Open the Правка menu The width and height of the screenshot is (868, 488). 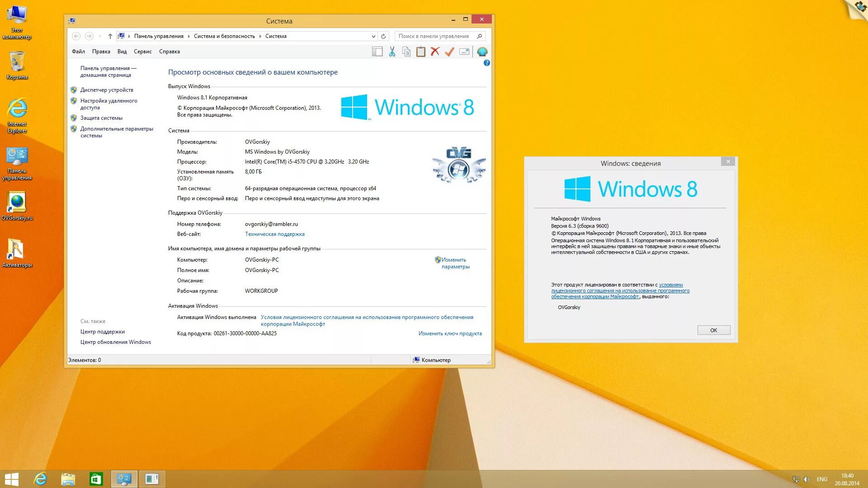101,51
